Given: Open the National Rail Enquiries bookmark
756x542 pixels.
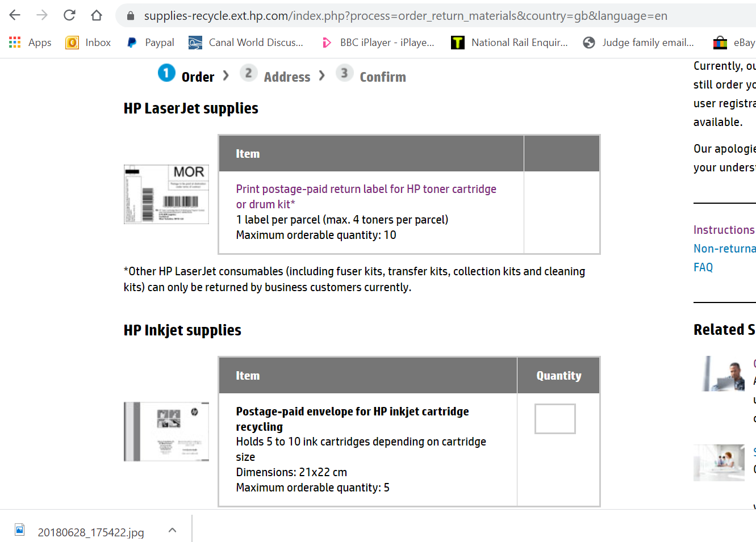Looking at the screenshot, I should [509, 43].
